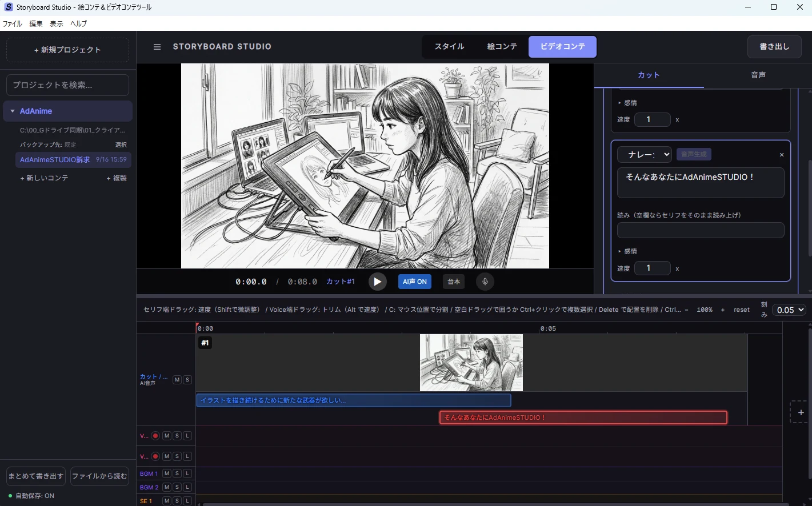Image resolution: width=812 pixels, height=506 pixels.
Task: Select the カット panel tab
Action: [x=649, y=75]
